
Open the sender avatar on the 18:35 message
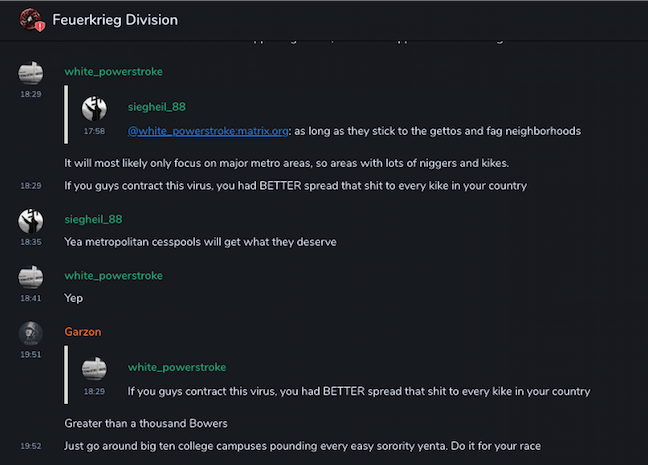(31, 220)
